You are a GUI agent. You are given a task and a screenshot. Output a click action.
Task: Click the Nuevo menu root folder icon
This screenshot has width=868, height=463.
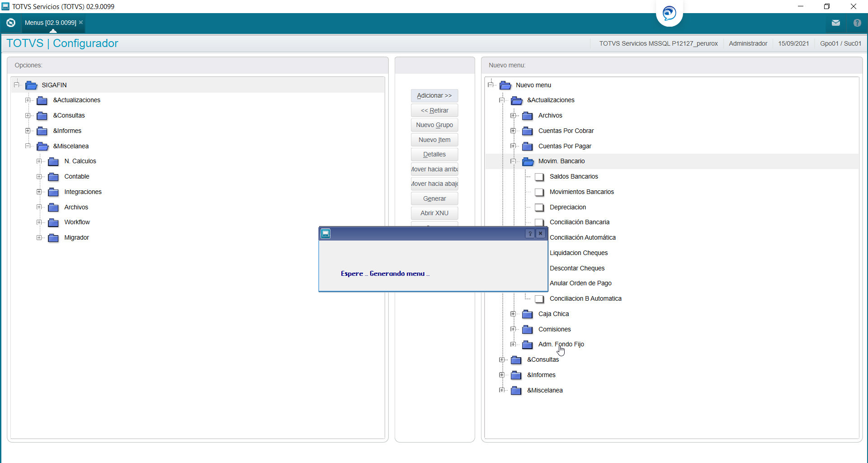pos(505,85)
